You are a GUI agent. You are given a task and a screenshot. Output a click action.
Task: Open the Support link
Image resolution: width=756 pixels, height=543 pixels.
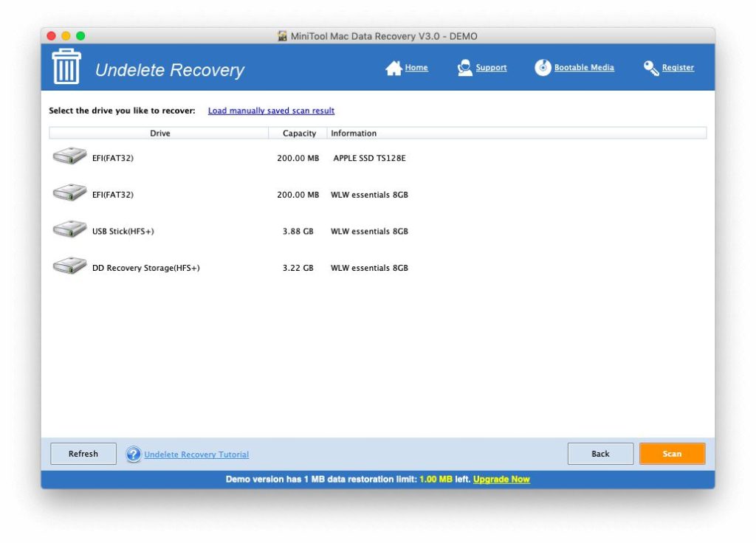tap(491, 67)
